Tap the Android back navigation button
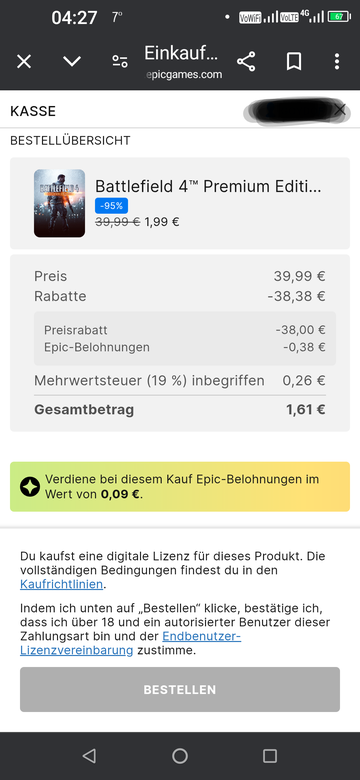The height and width of the screenshot is (780, 360). coord(90,756)
